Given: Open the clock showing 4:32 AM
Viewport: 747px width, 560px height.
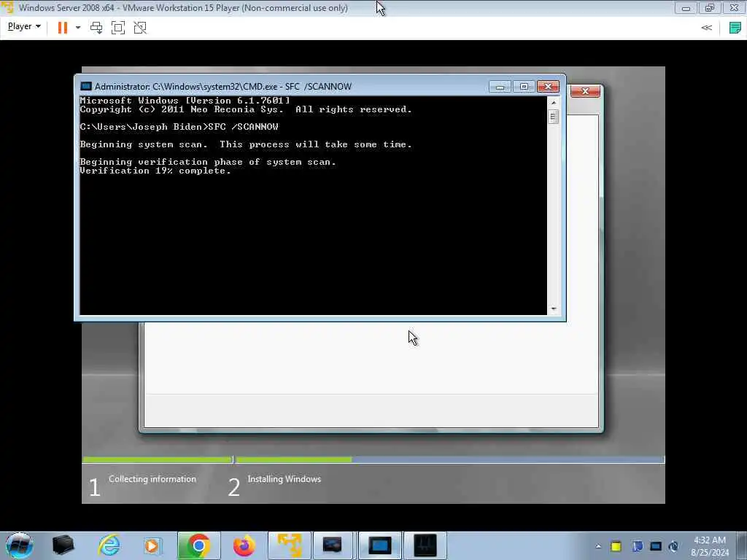Looking at the screenshot, I should 710,545.
